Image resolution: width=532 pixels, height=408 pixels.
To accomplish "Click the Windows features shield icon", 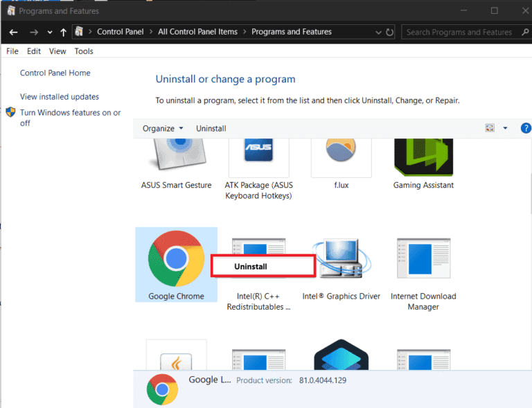I will coord(10,112).
